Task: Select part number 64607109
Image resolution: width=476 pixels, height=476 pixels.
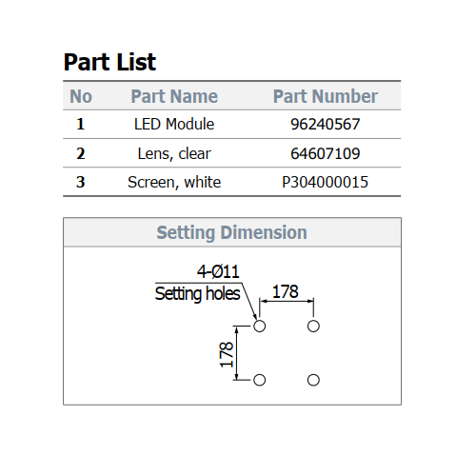Action: (x=326, y=153)
